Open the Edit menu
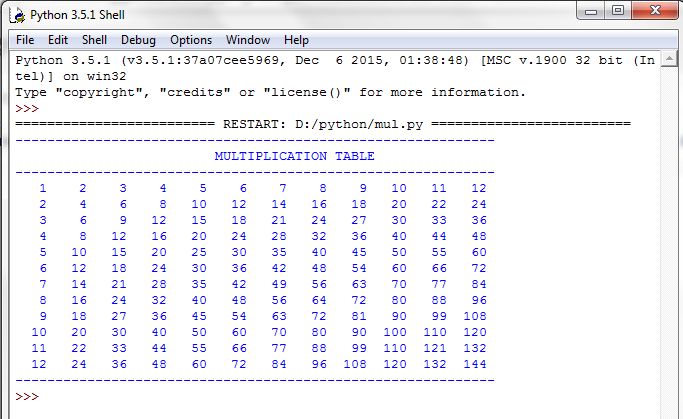The width and height of the screenshot is (683, 419). tap(58, 40)
